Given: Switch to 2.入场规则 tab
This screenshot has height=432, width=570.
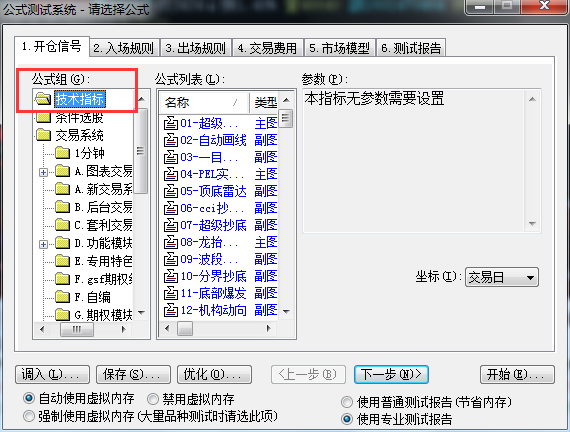Looking at the screenshot, I should coord(124,48).
